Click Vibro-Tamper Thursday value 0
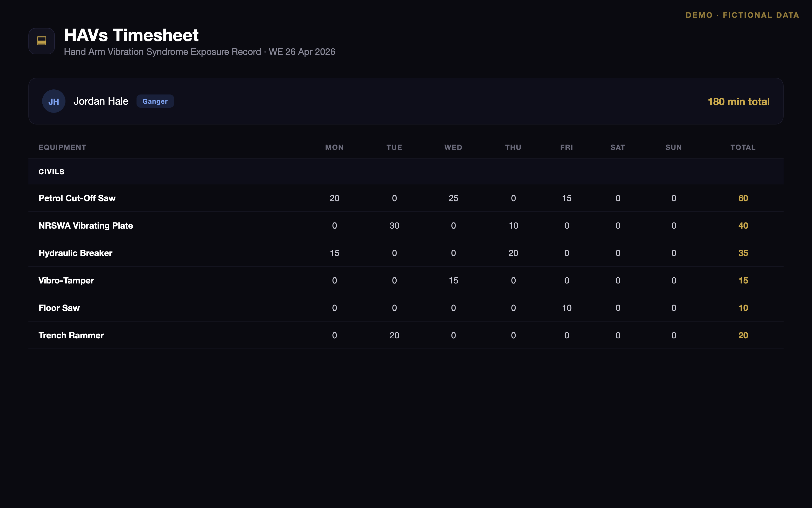This screenshot has width=812, height=508. [513, 280]
